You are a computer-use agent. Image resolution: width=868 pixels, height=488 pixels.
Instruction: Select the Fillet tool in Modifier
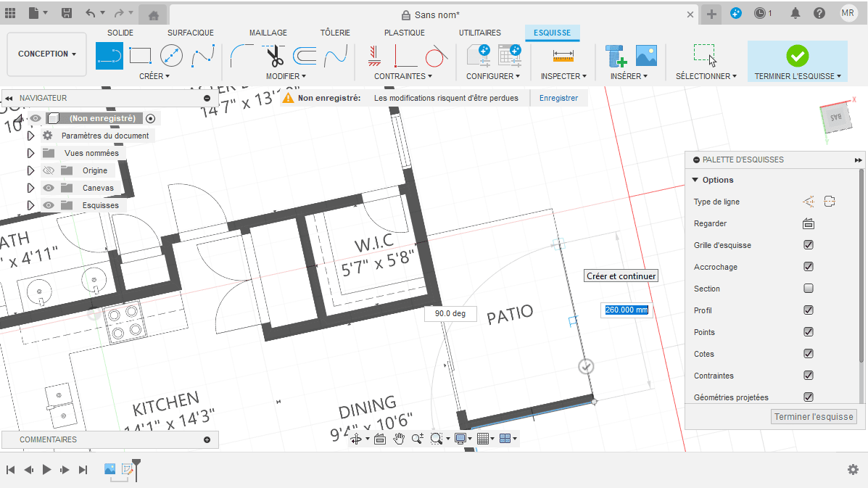click(x=241, y=56)
